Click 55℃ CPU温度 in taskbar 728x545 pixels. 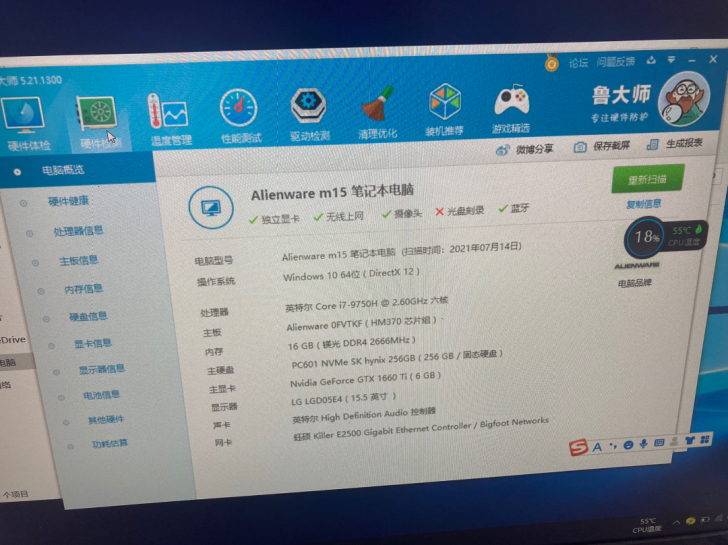coord(647,526)
